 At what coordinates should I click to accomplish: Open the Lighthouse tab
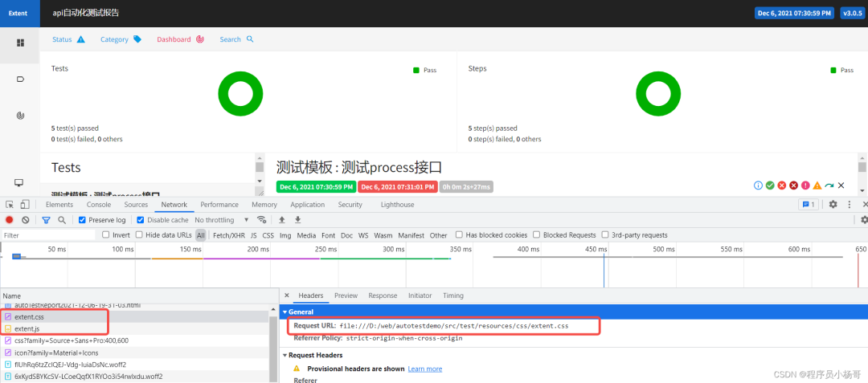398,205
